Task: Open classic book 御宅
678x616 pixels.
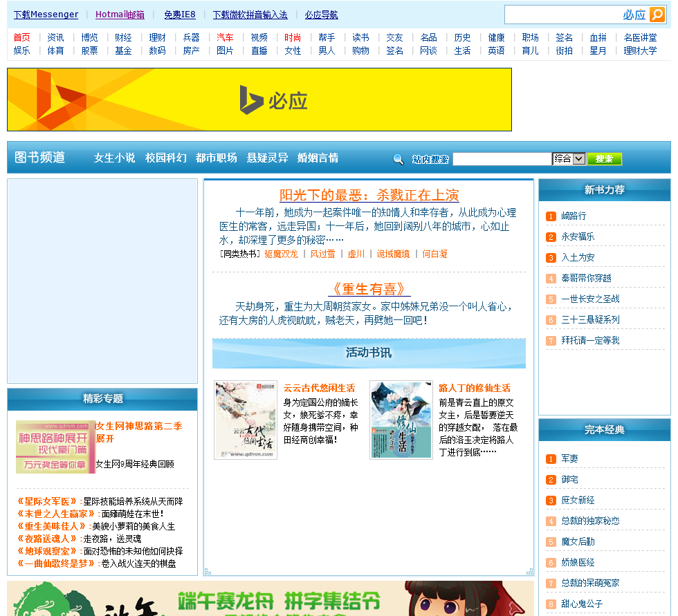Action: pyautogui.click(x=569, y=479)
